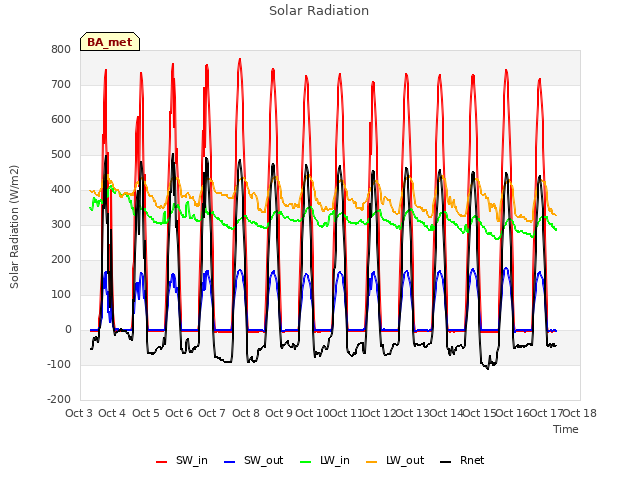Click the Solar Radiation (W/m2) axis label
640x480 pixels.
(14, 227)
